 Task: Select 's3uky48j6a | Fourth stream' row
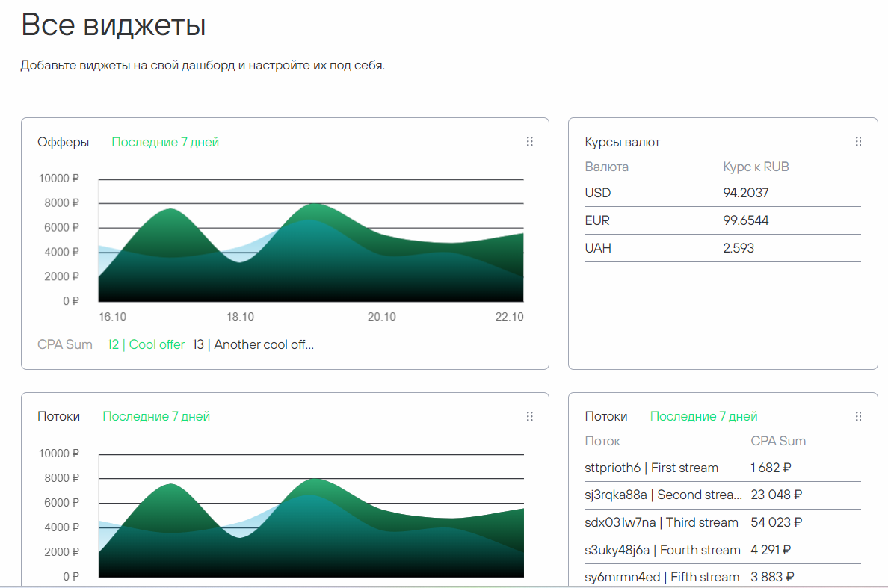tap(723, 550)
